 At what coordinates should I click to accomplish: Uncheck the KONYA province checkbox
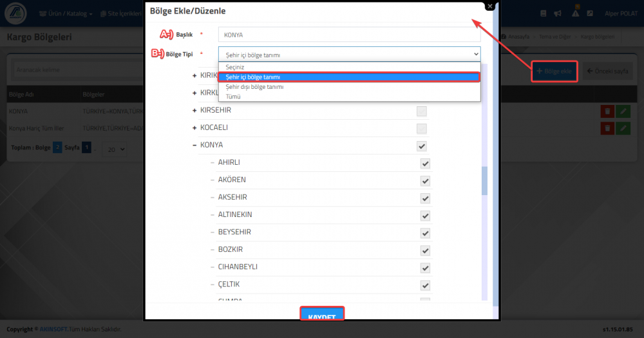click(x=421, y=146)
